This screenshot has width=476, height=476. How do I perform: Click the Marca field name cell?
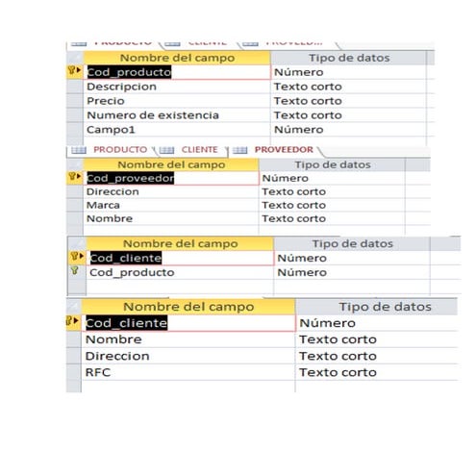[x=171, y=205]
